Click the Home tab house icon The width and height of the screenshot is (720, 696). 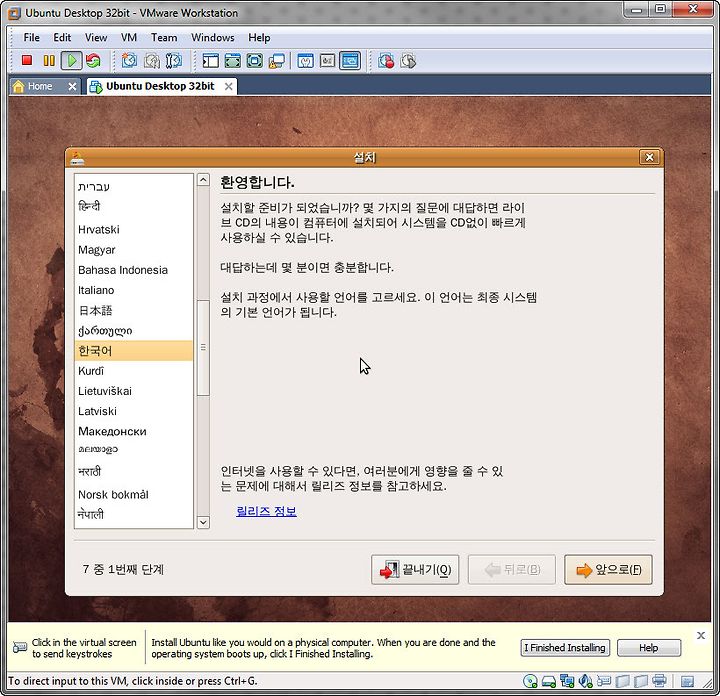pyautogui.click(x=18, y=86)
